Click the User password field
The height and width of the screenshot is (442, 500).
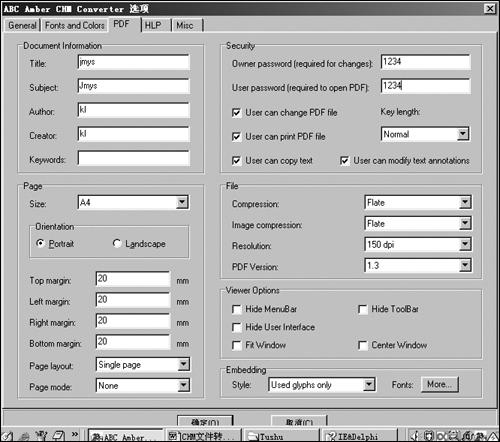pos(426,86)
